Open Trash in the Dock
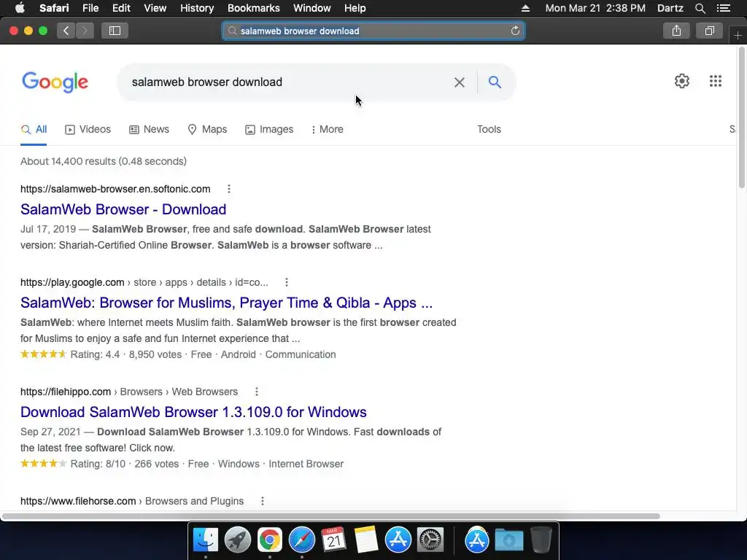The width and height of the screenshot is (747, 560). (541, 540)
